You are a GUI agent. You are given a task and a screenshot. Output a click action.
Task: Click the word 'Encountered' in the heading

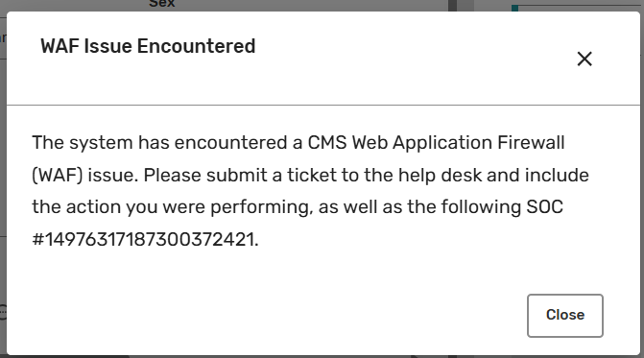point(197,46)
